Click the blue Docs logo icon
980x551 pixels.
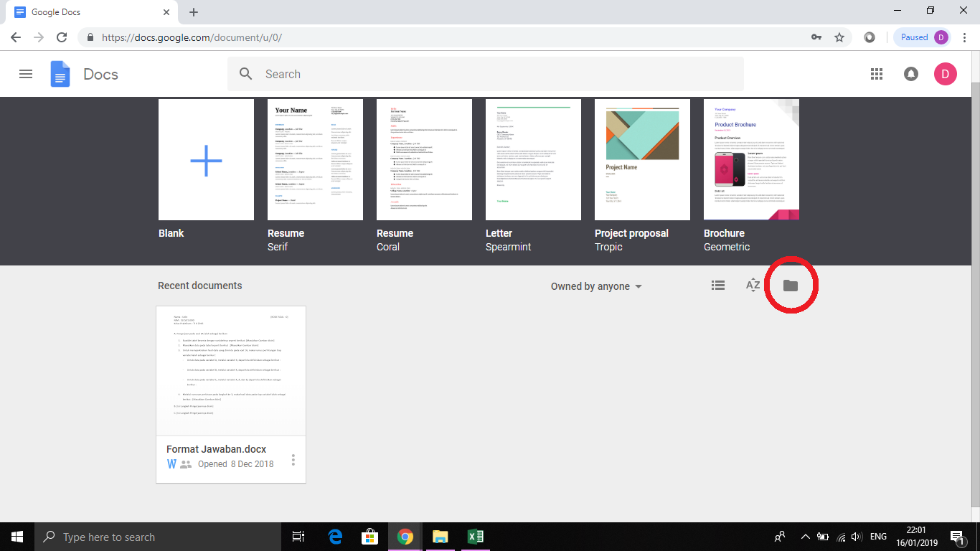coord(60,74)
